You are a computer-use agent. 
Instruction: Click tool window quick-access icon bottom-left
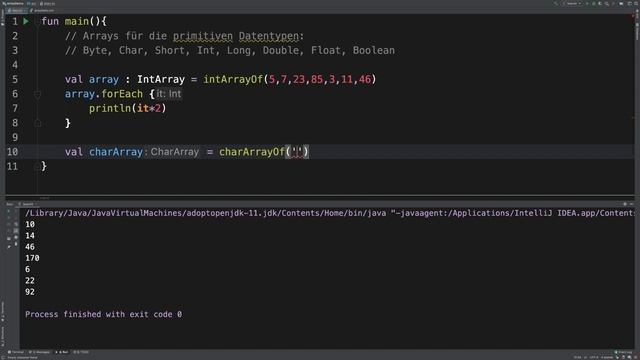click(x=2, y=357)
